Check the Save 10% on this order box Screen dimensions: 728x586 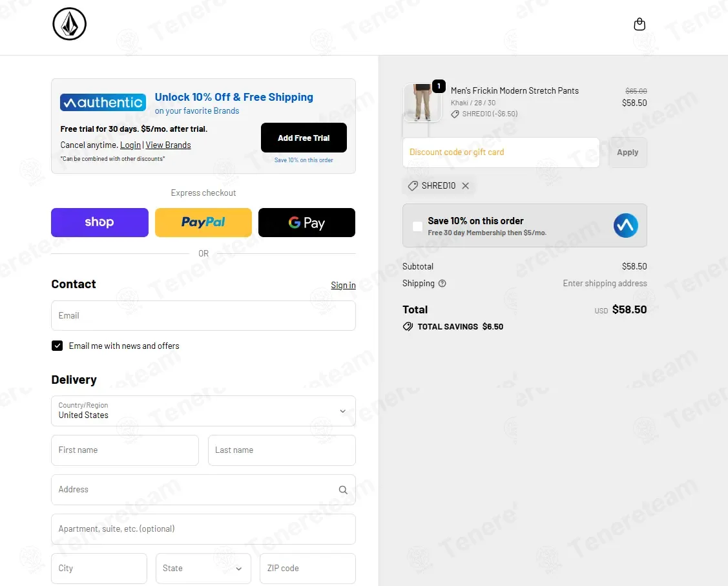pos(418,226)
